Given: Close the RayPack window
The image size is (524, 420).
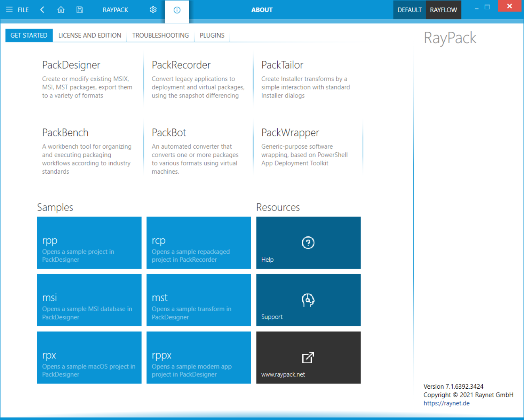Looking at the screenshot, I should 510,6.
